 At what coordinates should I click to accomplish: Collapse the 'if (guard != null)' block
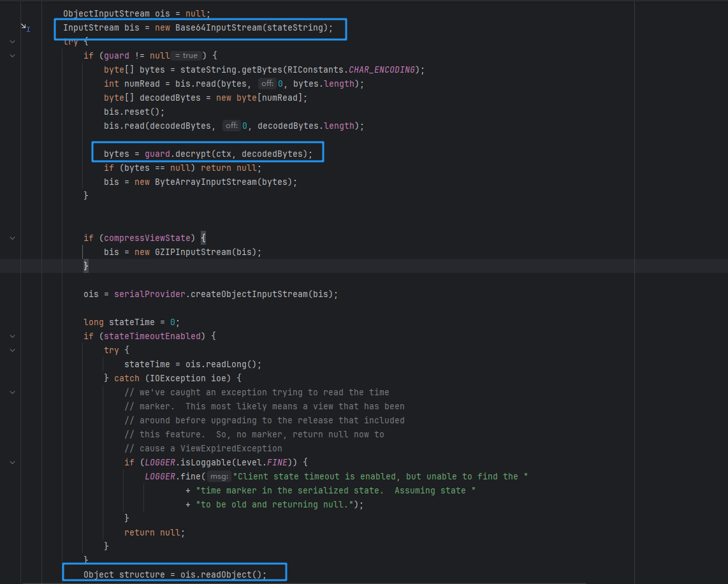point(12,55)
